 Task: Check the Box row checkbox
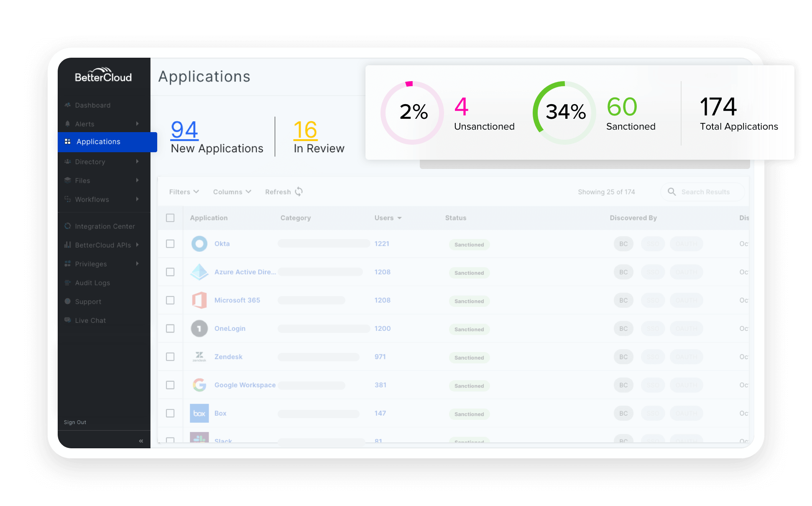(x=170, y=413)
